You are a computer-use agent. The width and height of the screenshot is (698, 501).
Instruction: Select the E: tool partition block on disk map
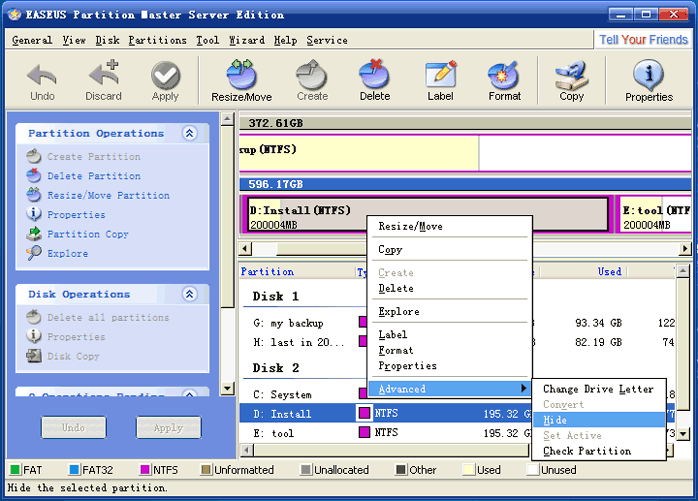click(x=656, y=214)
